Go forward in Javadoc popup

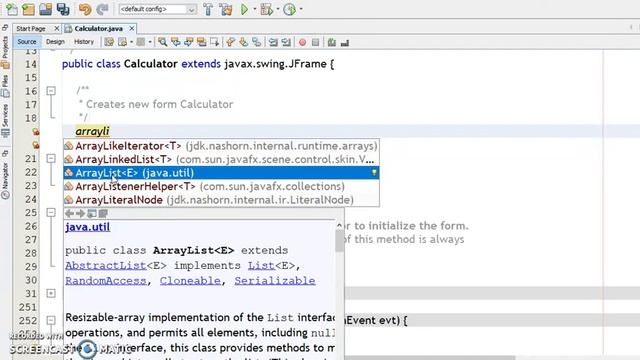(80, 213)
